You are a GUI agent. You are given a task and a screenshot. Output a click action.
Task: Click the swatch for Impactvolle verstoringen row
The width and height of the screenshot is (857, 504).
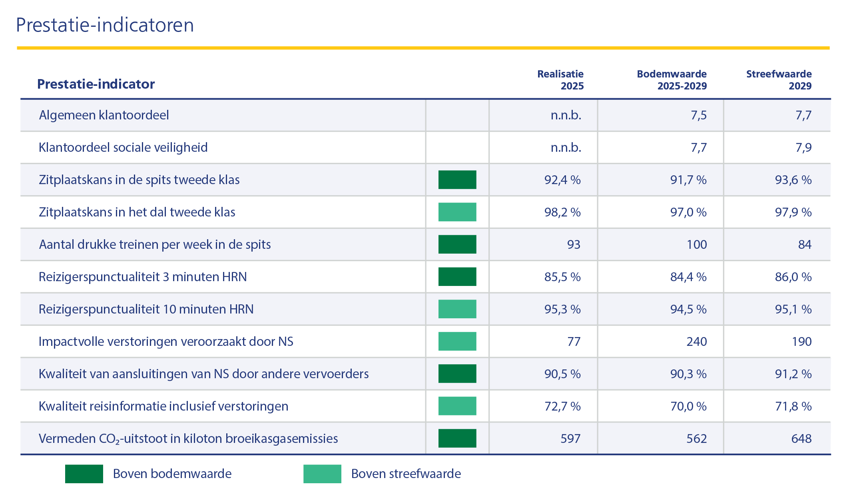(457, 341)
